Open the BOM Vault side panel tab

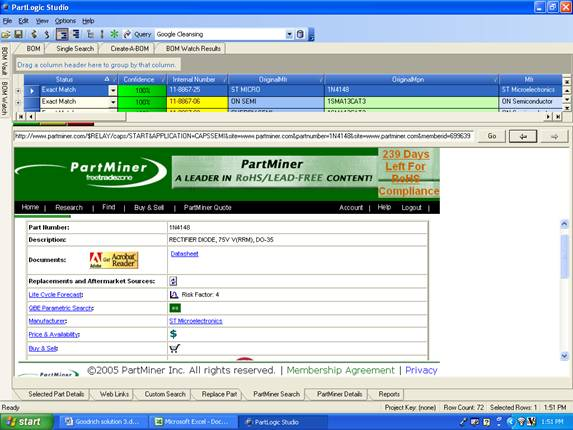pyautogui.click(x=4, y=61)
